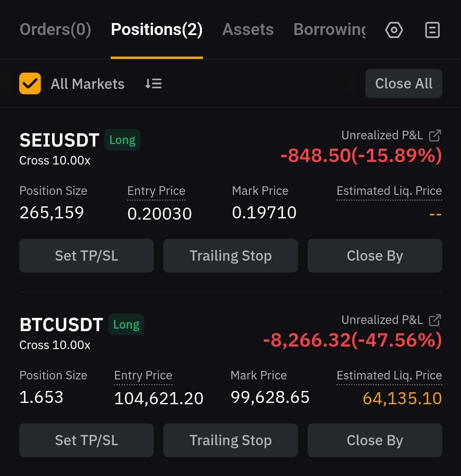Image resolution: width=461 pixels, height=476 pixels.
Task: Tap Close By for SEIUSDT position
Action: [375, 256]
